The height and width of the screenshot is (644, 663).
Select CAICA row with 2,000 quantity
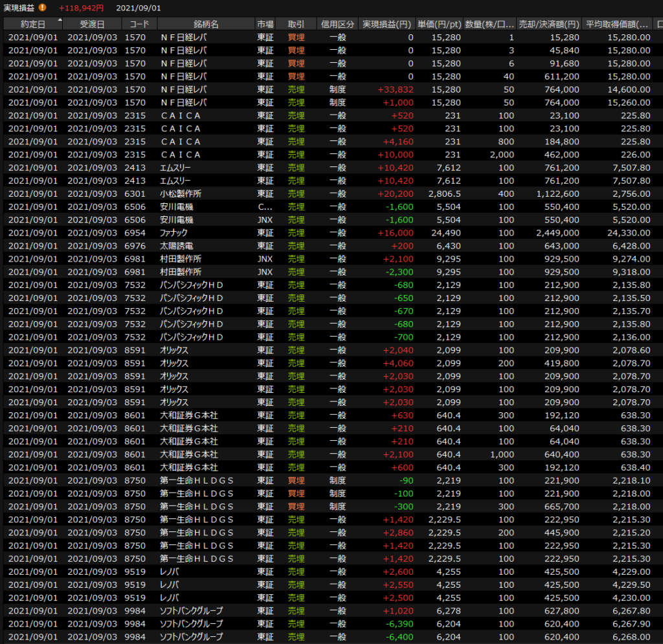point(324,155)
